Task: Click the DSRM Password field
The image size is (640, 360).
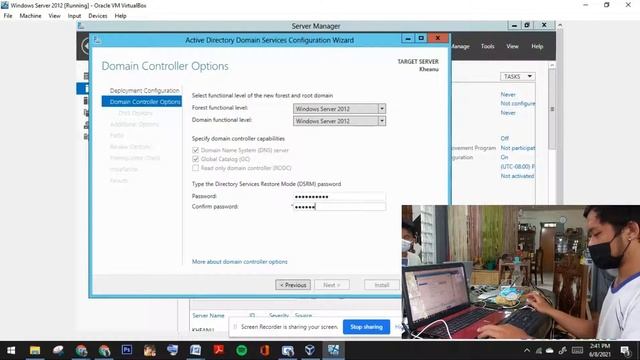Action: pyautogui.click(x=339, y=196)
